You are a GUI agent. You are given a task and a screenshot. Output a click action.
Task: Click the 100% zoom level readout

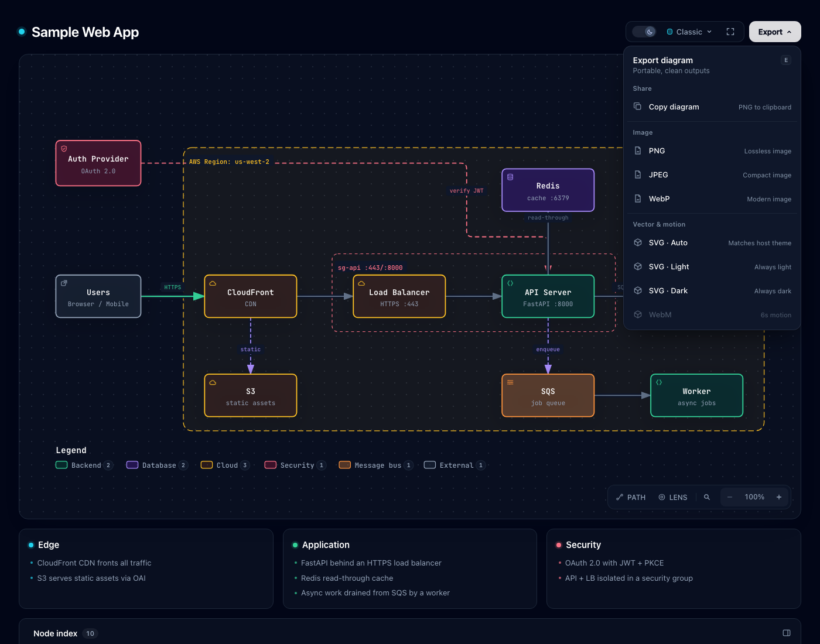pos(754,497)
